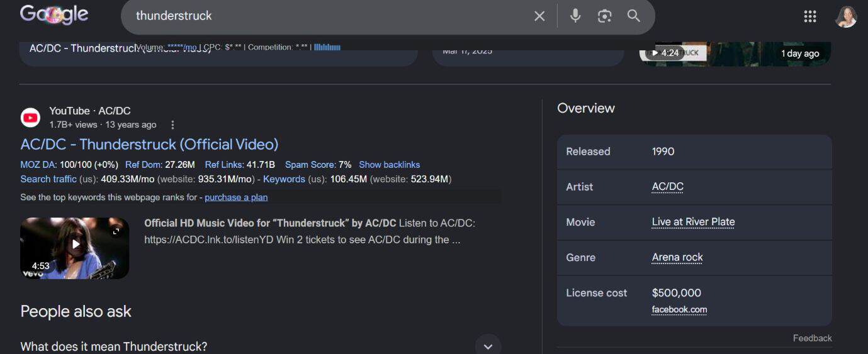
Task: Open Arena rock genre link
Action: [677, 257]
